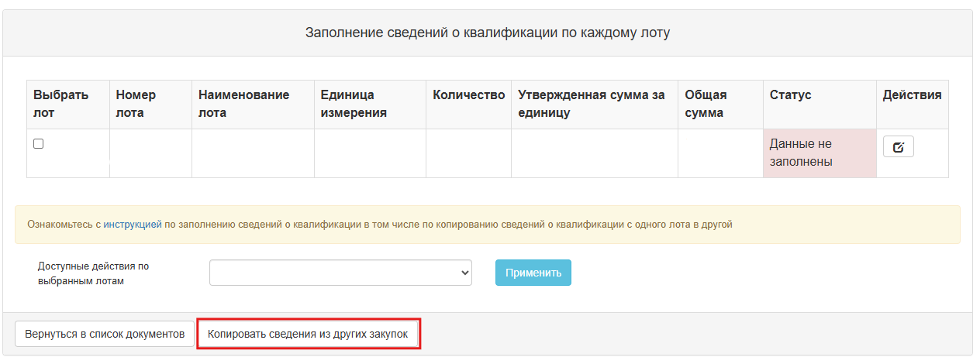980x364 pixels.
Task: Click Вернуться в список документов button
Action: point(105,334)
